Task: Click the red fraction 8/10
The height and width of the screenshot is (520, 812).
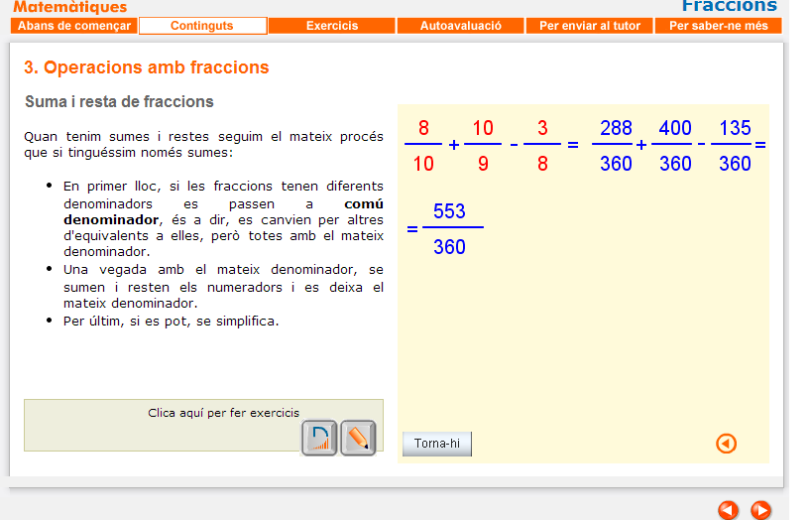Action: pyautogui.click(x=423, y=146)
